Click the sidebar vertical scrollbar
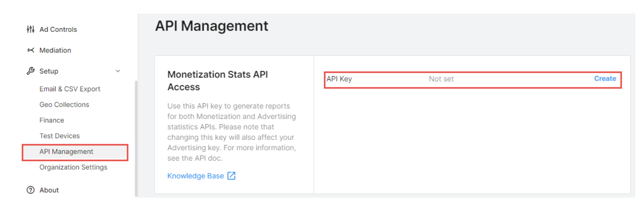644x212 pixels. (136, 139)
